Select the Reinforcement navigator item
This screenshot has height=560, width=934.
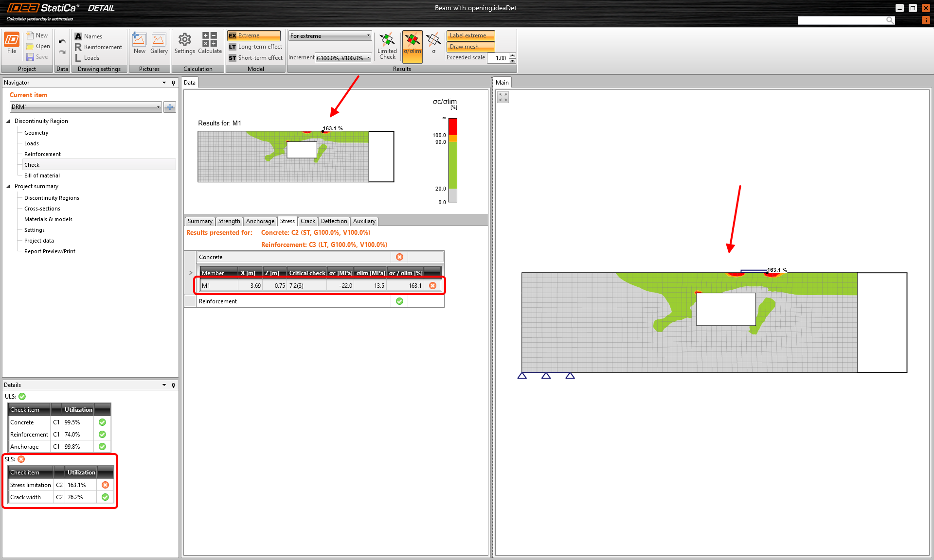tap(42, 154)
